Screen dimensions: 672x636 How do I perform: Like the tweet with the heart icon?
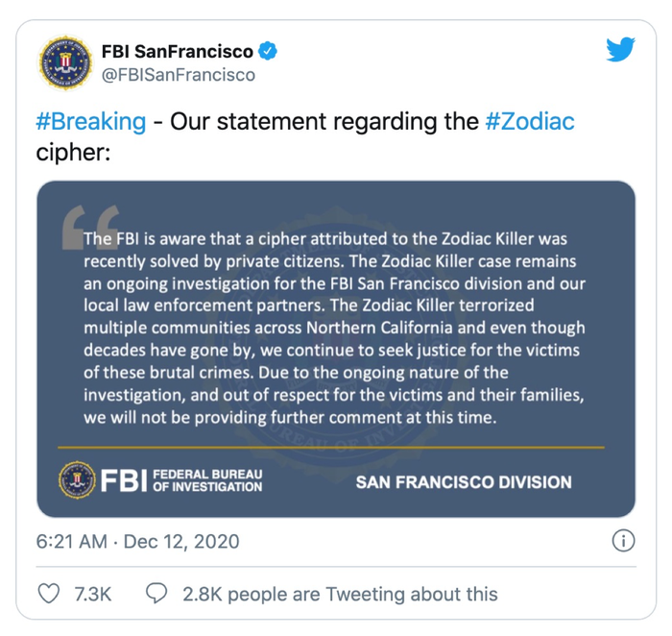coord(49,594)
